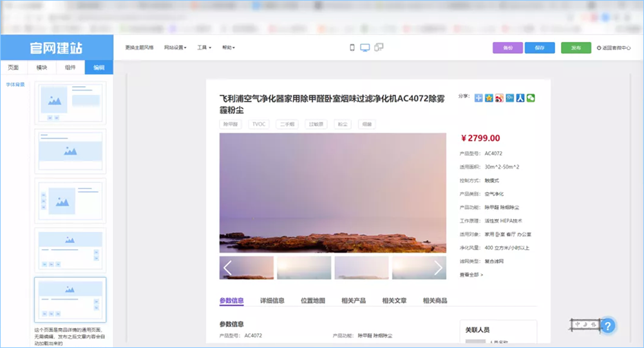The width and height of the screenshot is (644, 348).
Task: Share via the Renren icon
Action: coord(520,98)
